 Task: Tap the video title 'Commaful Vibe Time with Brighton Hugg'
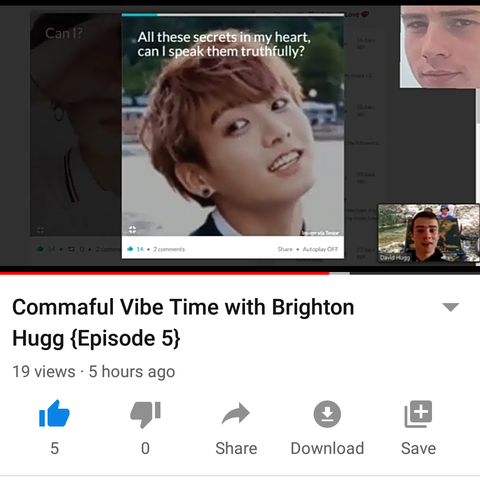(183, 322)
